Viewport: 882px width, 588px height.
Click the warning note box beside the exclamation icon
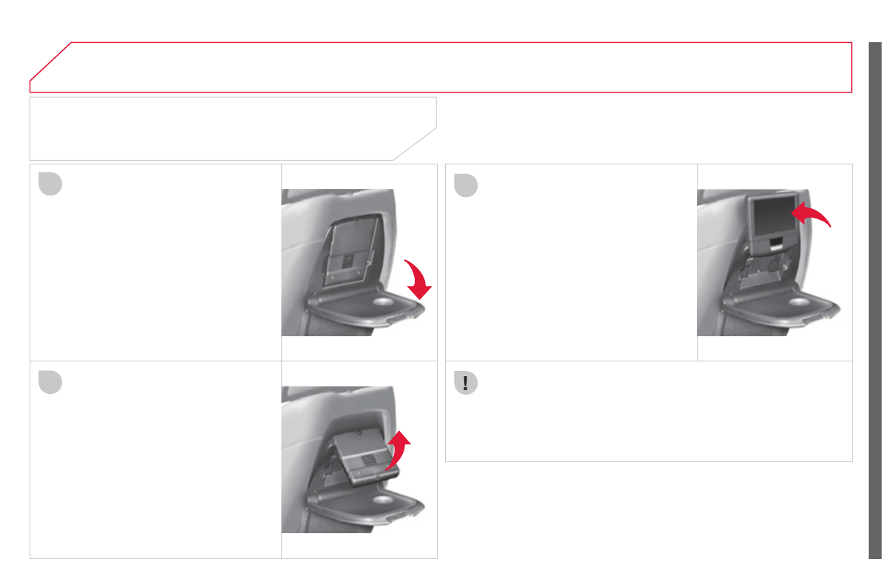coord(649,411)
